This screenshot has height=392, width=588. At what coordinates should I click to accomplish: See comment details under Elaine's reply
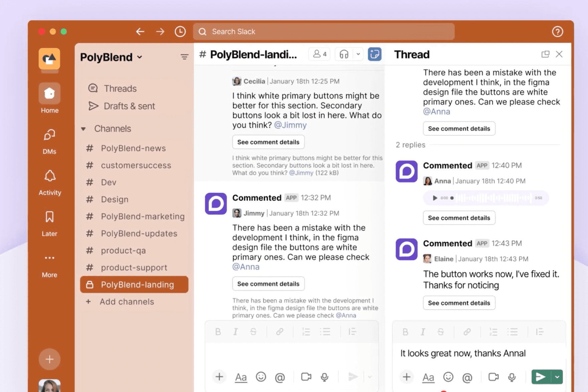(459, 303)
